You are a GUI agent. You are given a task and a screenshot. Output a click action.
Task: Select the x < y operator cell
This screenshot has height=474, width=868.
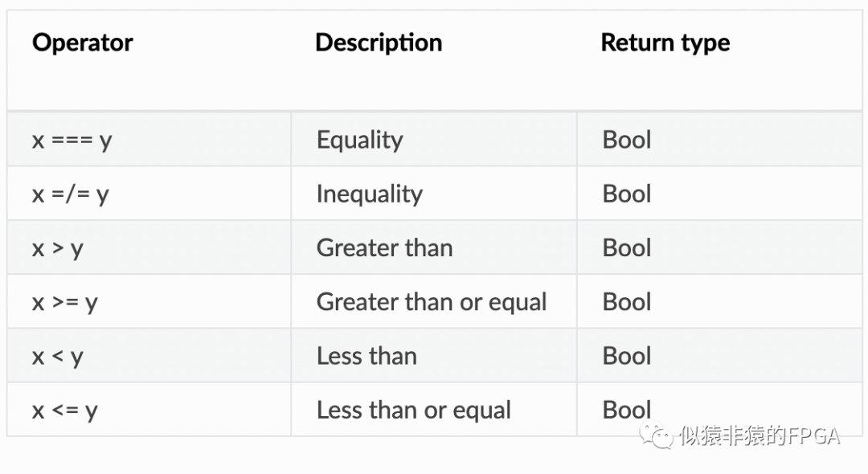[58, 356]
